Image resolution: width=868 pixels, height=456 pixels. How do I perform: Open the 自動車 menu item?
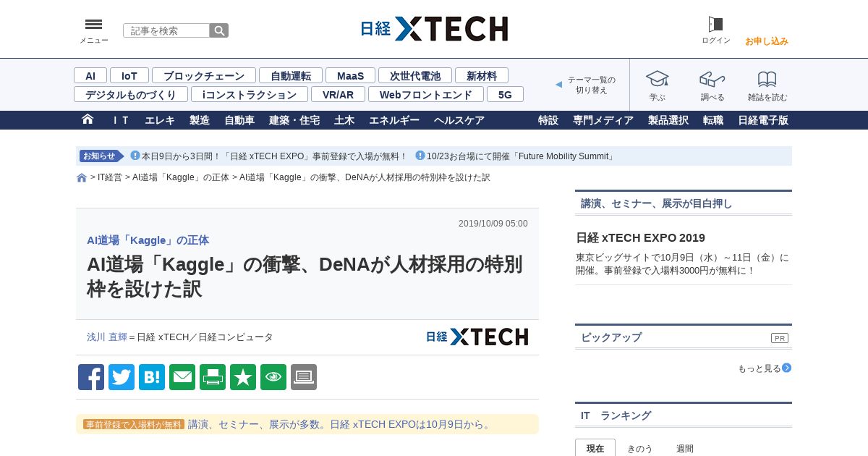click(239, 120)
